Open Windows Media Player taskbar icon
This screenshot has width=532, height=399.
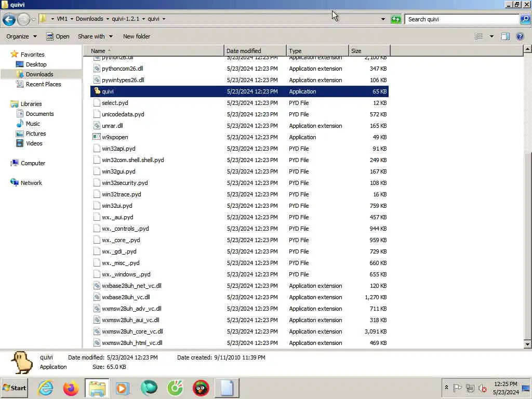coord(123,388)
